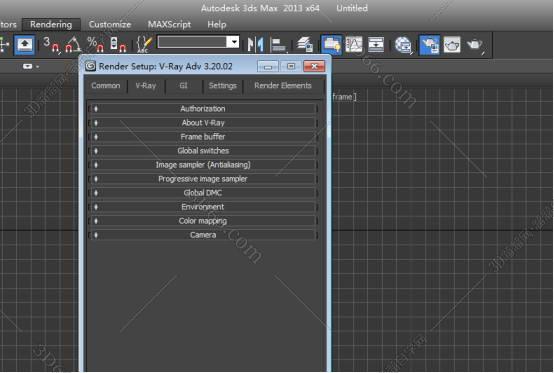Switch to the V-Ray tab
The image size is (554, 373).
(x=146, y=85)
